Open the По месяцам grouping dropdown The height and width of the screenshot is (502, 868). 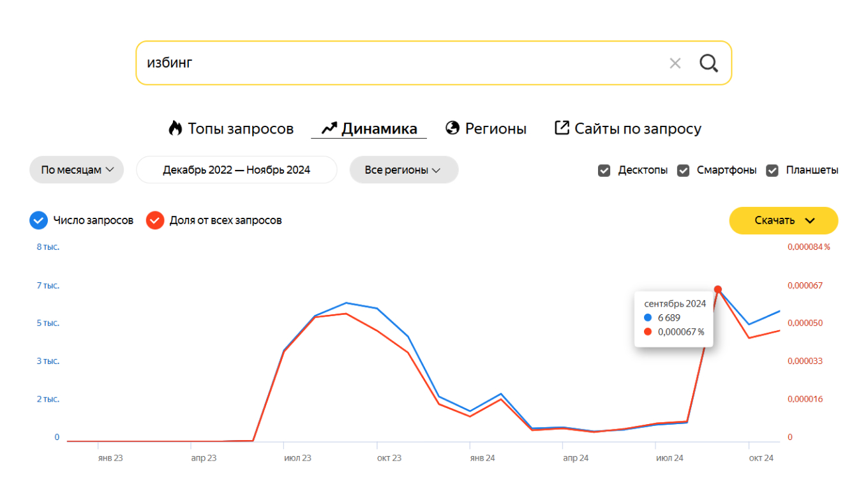click(77, 170)
